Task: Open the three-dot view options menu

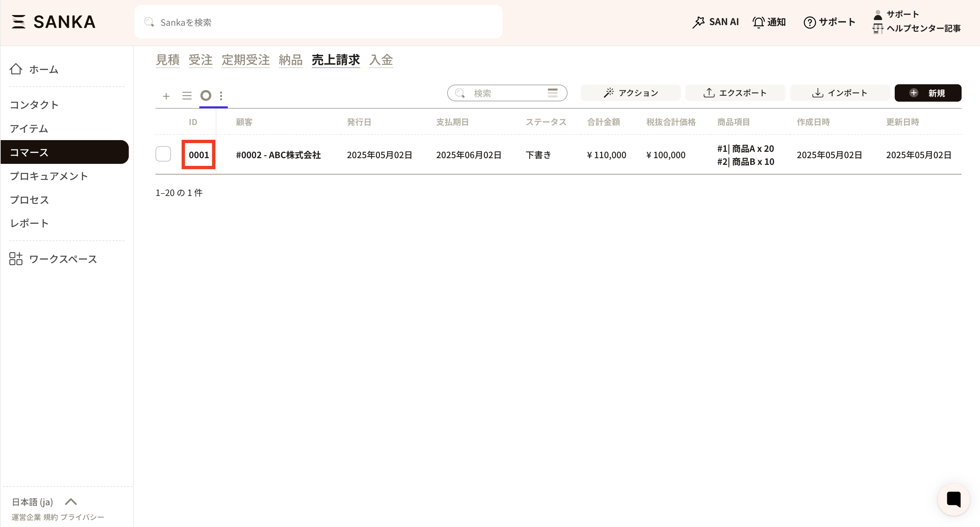Action: [x=221, y=95]
